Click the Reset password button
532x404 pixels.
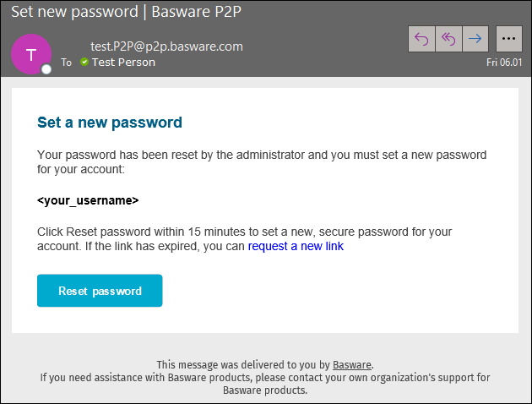(100, 291)
